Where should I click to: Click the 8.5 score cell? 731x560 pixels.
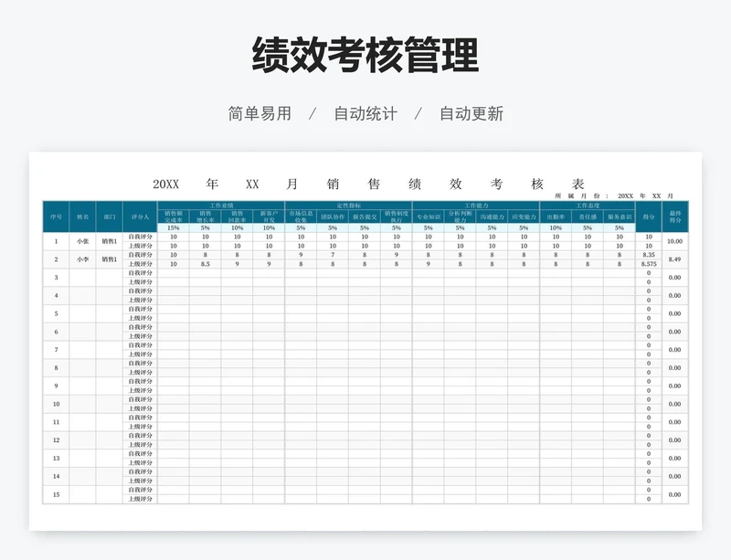(x=205, y=264)
